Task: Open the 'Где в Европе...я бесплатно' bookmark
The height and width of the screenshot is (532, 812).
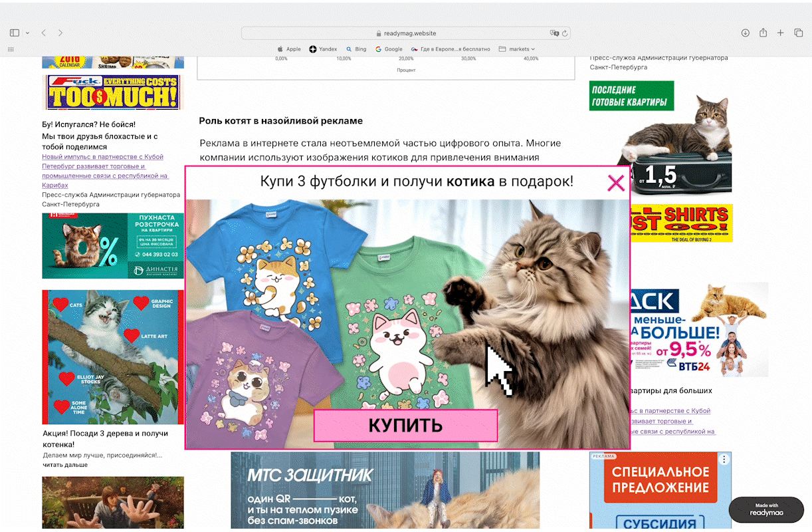Action: click(x=451, y=49)
